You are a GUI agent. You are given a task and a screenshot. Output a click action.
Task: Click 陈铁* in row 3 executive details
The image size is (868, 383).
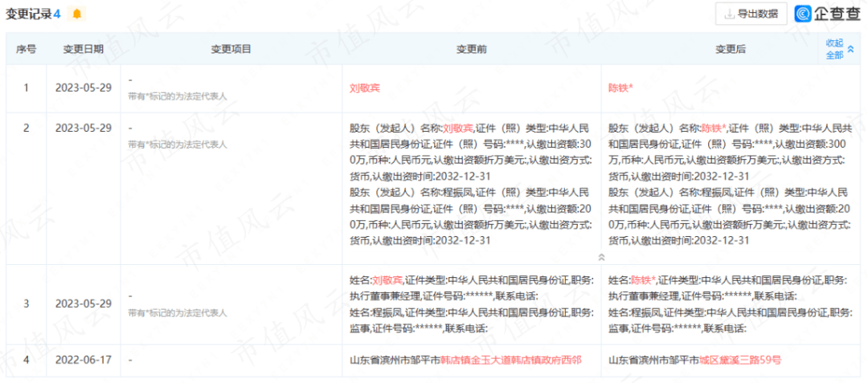[643, 280]
